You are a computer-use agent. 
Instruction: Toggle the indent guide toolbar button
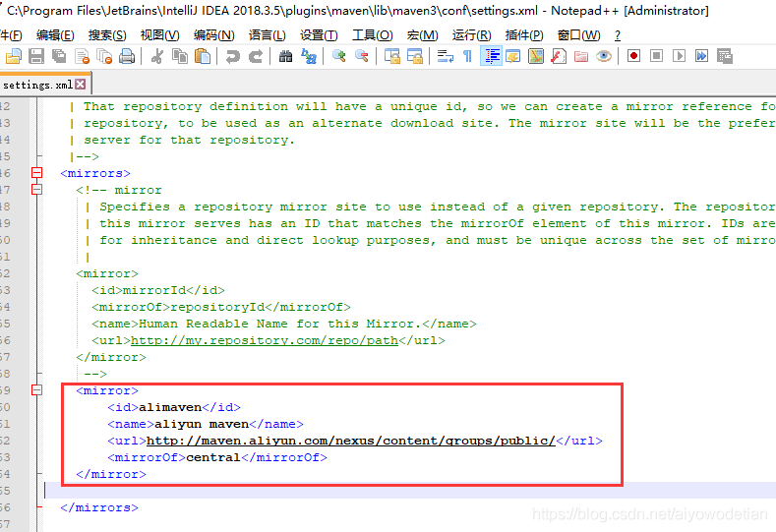(x=491, y=56)
